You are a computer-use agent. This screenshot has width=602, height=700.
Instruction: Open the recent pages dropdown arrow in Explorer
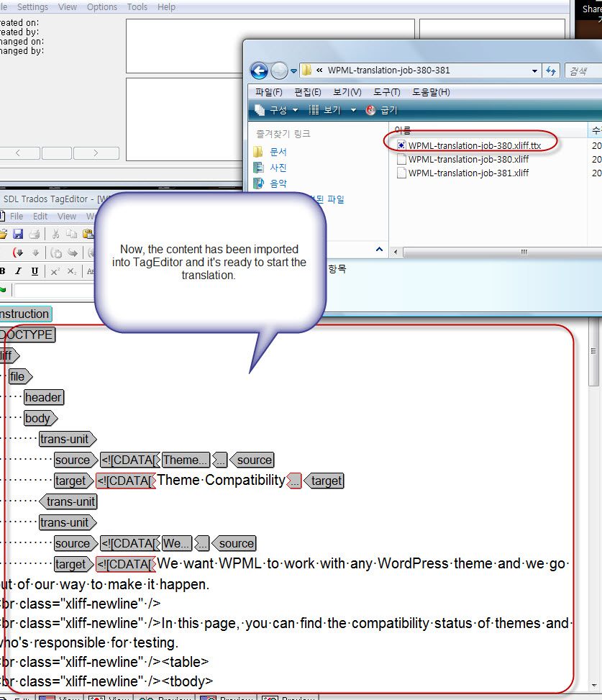[x=293, y=71]
